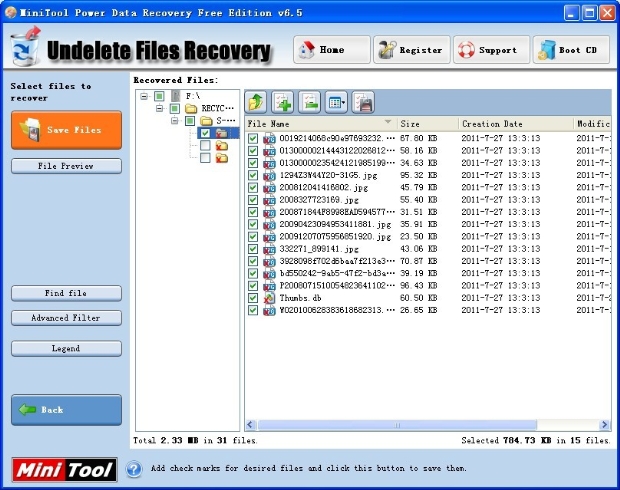Select the third deleted folder icon in tree
The height and width of the screenshot is (490, 620).
pos(221,158)
